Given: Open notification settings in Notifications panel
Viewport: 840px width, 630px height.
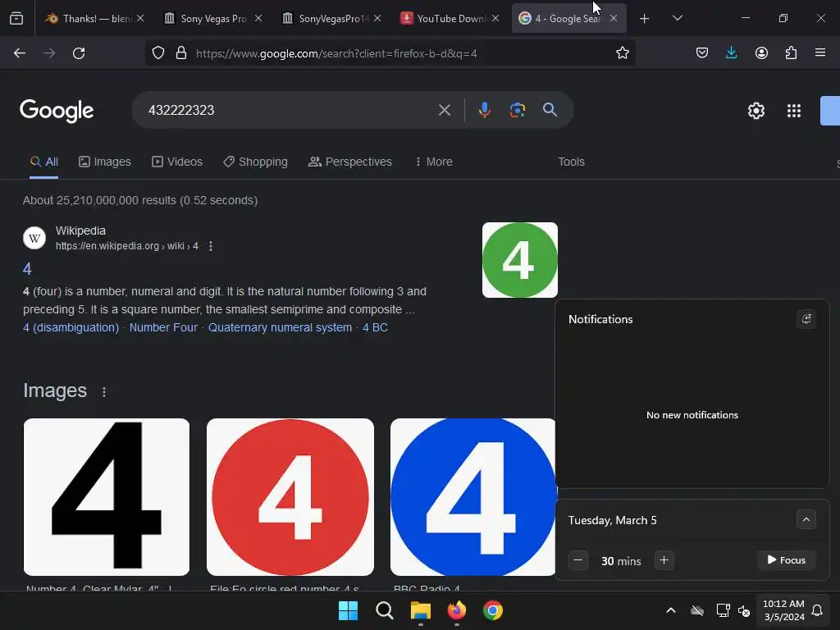Looking at the screenshot, I should pos(806,319).
